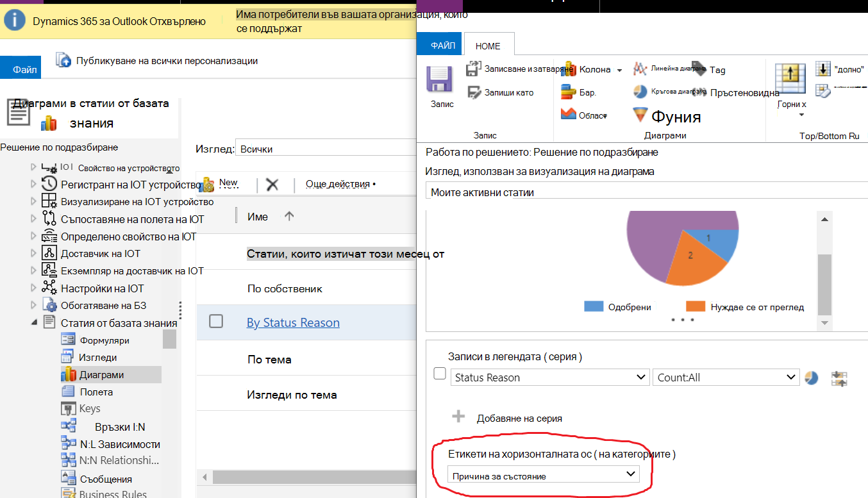The image size is (868, 498).
Task: Click the left arrow of the list horizontal scrollbar
Action: [x=204, y=477]
